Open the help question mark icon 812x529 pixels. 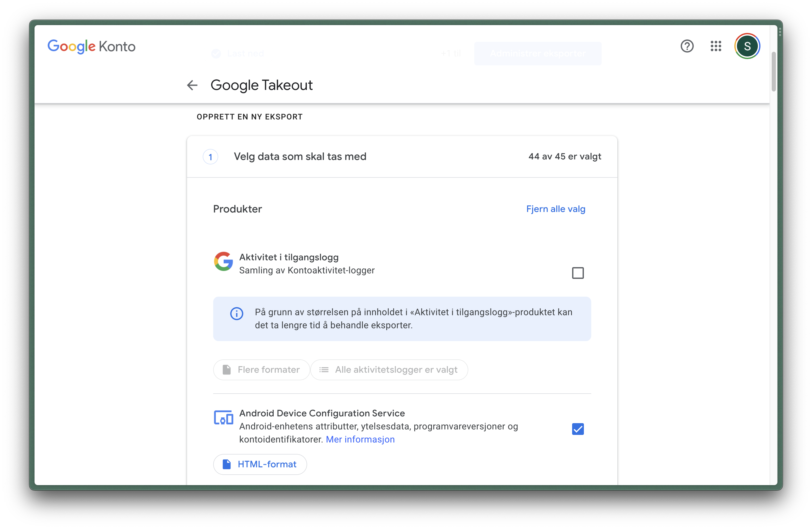(687, 46)
